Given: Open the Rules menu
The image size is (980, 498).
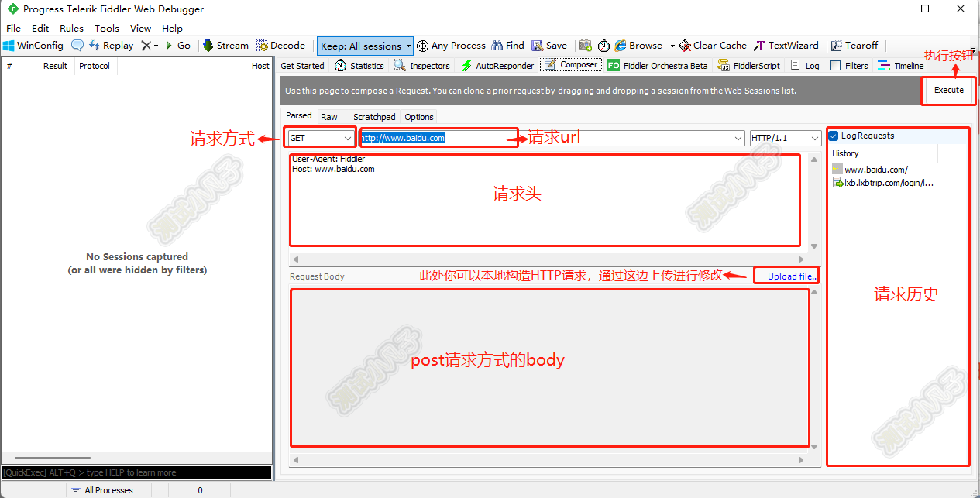Looking at the screenshot, I should pos(71,29).
